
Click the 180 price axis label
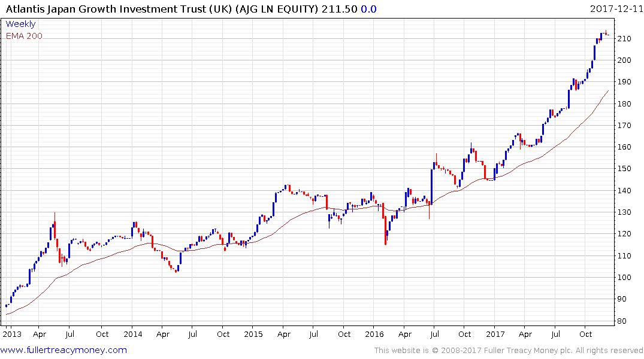click(x=624, y=104)
